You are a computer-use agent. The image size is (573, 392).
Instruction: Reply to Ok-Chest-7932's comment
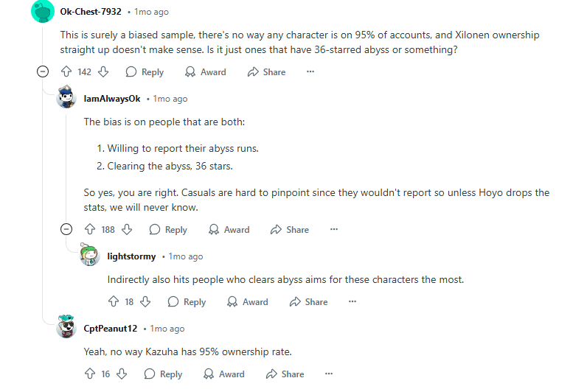coord(145,72)
